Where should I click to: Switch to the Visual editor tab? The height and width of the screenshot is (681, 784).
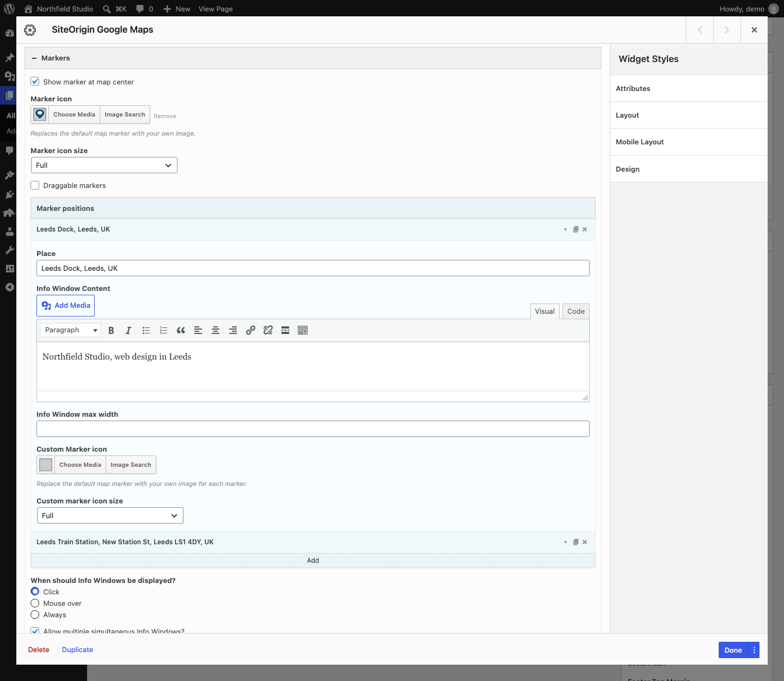pyautogui.click(x=545, y=311)
